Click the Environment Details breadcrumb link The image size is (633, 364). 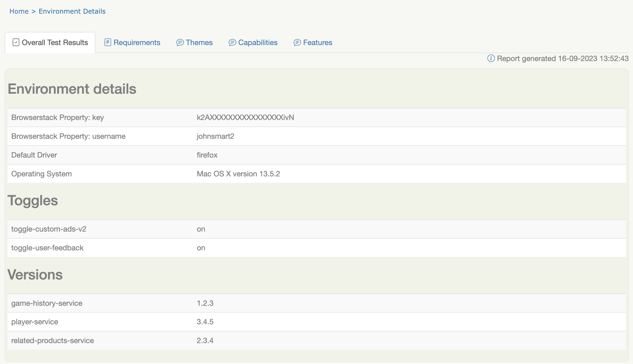tap(72, 11)
